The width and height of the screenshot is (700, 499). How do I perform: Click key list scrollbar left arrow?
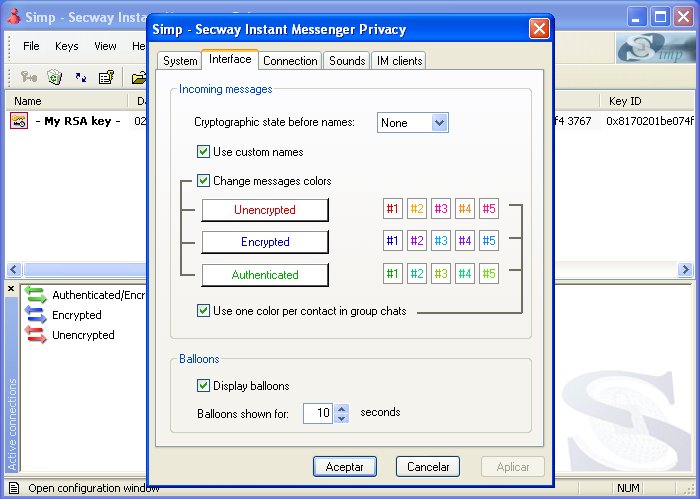point(14,269)
